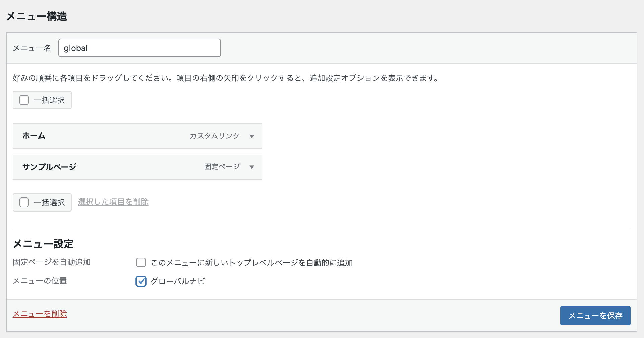Uncheck the グローバルナビ location checkbox

pos(141,281)
